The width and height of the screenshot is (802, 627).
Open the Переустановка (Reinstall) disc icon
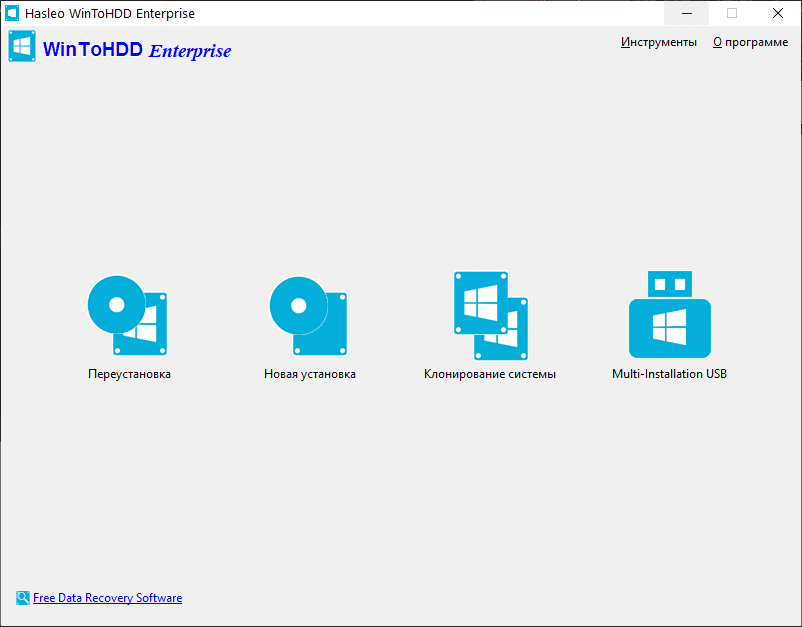pyautogui.click(x=127, y=316)
